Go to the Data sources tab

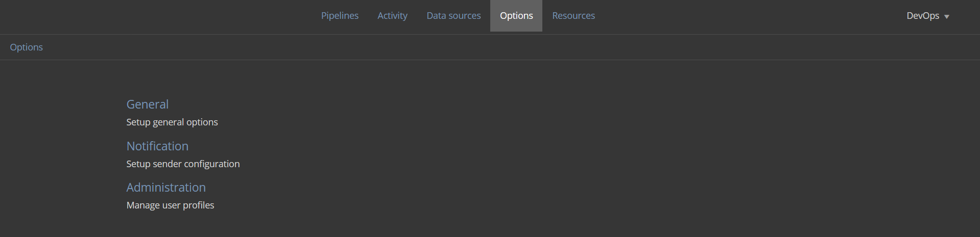(x=453, y=16)
